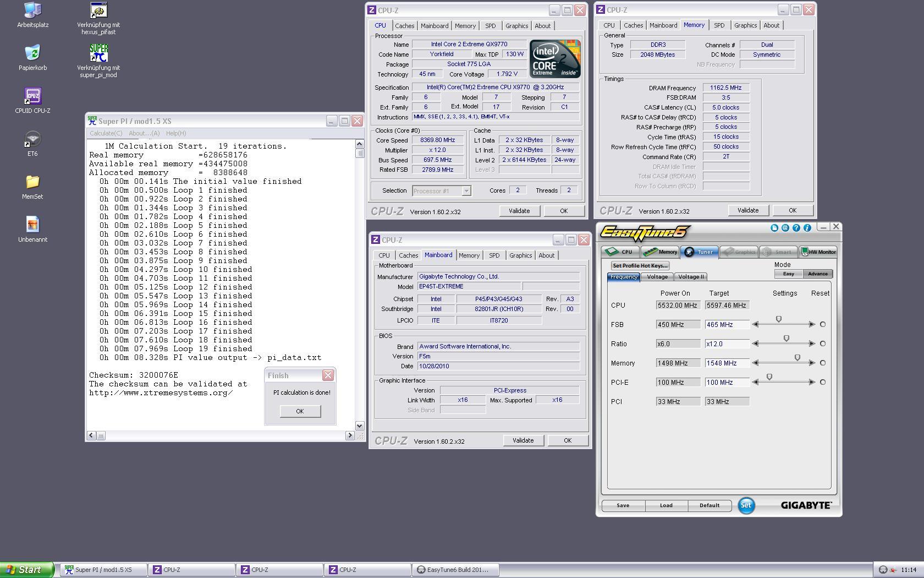Screen dimensions: 924x578
Task: Click Save button in EasyTune6
Action: coord(623,505)
